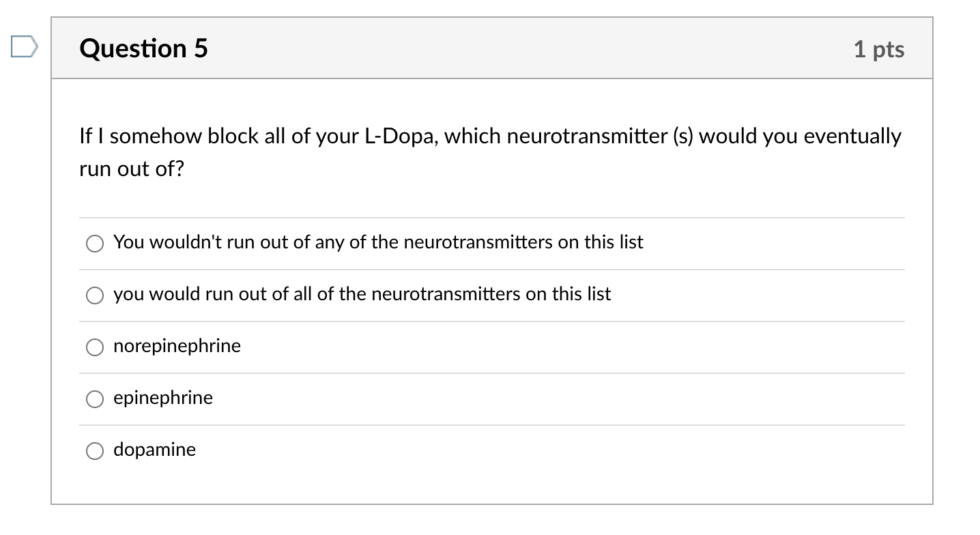Screen dimensions: 980x535
Task: Pick the radio for "You wouldn't run out of any"
Action: click(x=95, y=243)
